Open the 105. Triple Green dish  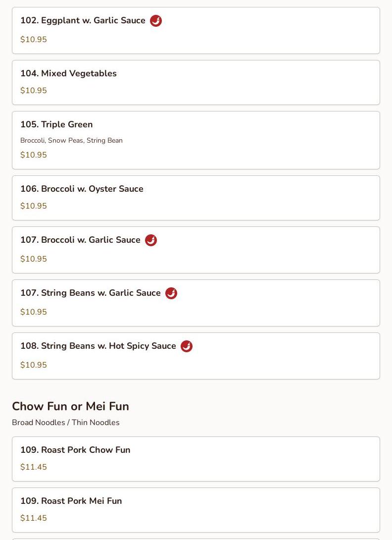(x=56, y=124)
